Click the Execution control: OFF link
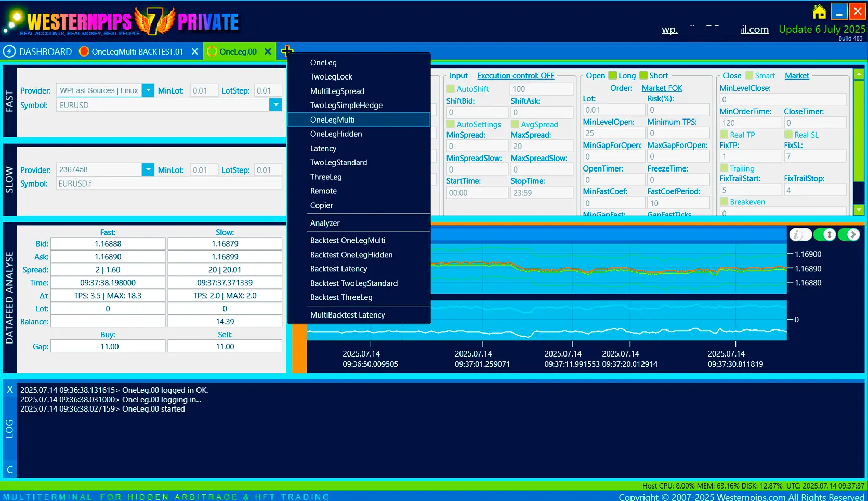868x501 pixels. tap(516, 76)
